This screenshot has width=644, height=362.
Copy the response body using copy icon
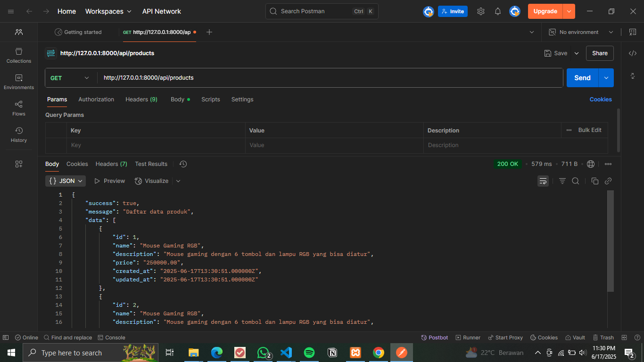[x=595, y=181]
